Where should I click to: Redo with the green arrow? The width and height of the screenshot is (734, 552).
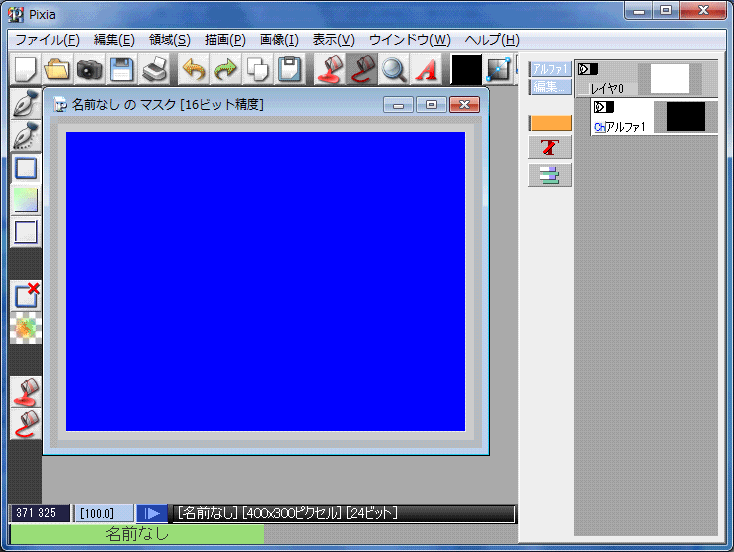[226, 69]
